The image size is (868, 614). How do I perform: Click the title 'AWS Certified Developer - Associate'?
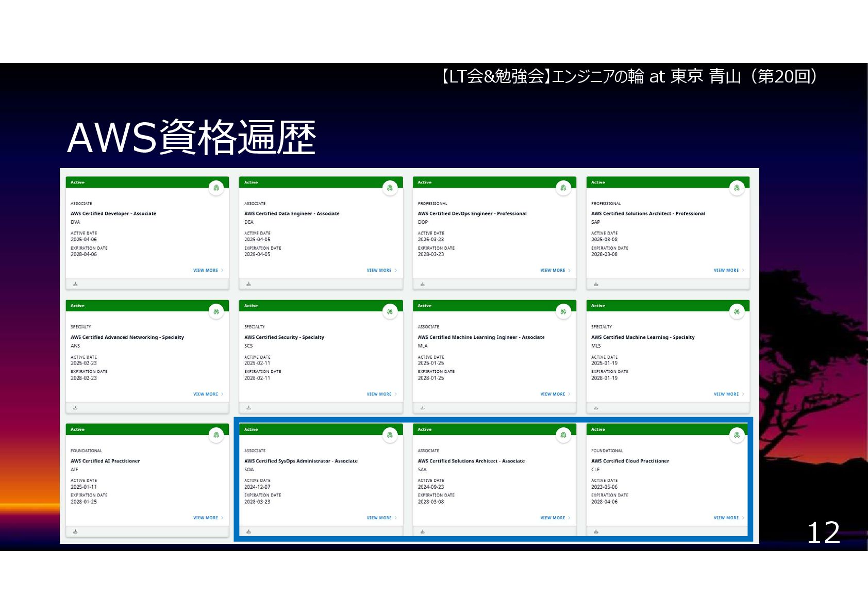(113, 213)
